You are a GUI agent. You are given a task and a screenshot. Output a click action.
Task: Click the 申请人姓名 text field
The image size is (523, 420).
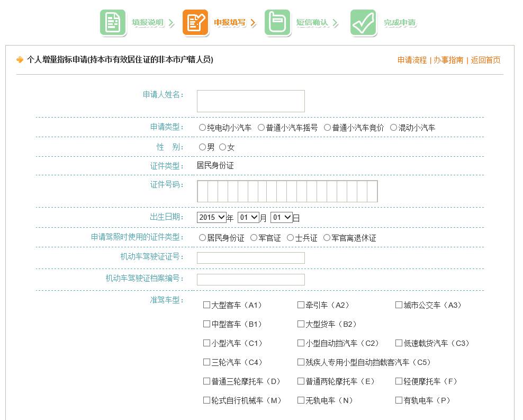pyautogui.click(x=250, y=101)
